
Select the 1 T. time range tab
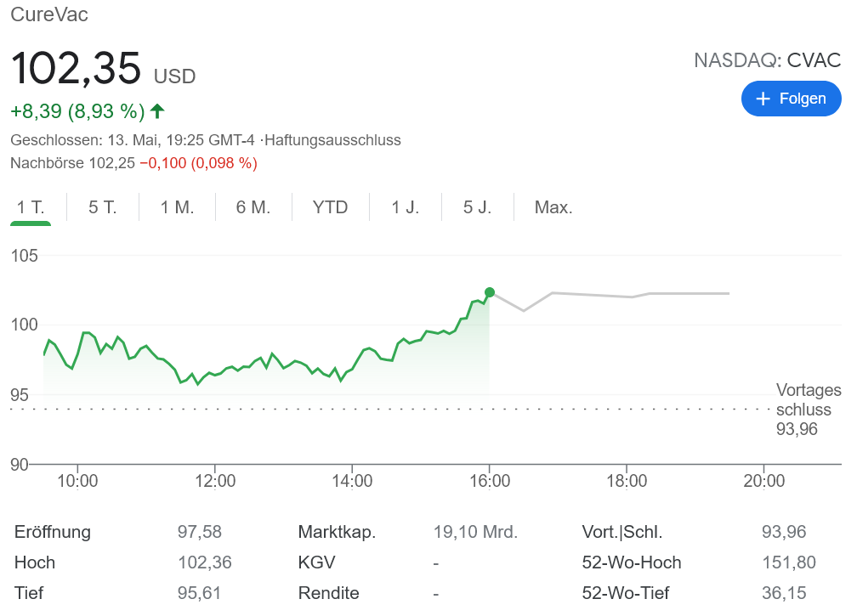pyautogui.click(x=31, y=207)
